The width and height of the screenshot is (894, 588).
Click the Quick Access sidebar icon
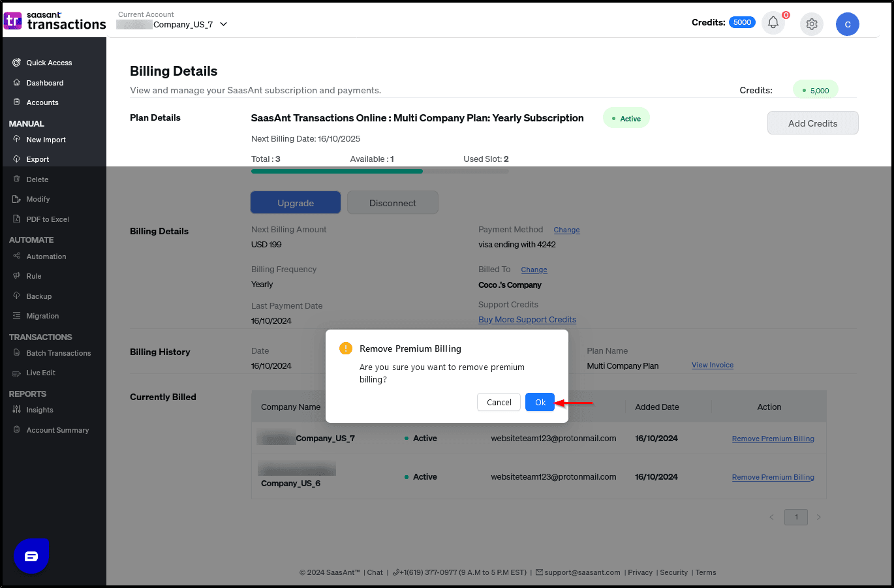point(16,63)
